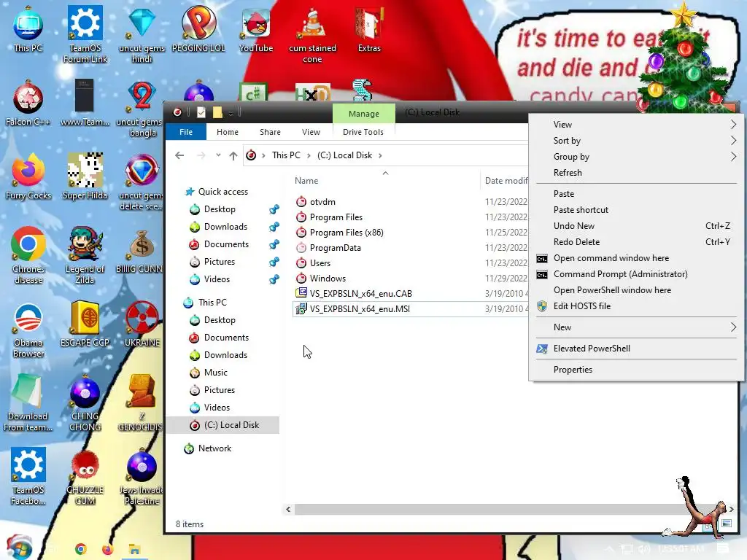The height and width of the screenshot is (560, 747).
Task: Click the Back navigation arrow
Action: [x=179, y=155]
